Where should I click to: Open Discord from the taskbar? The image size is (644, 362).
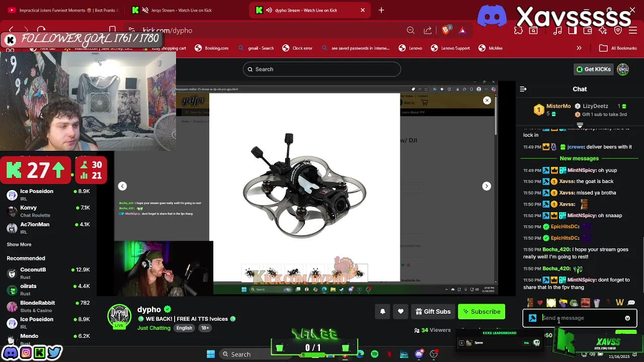point(419,354)
